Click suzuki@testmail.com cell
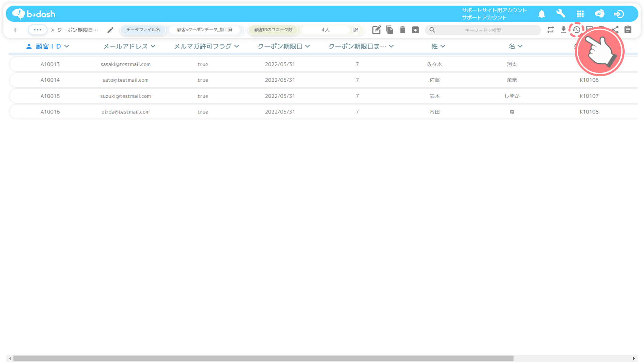 pos(125,96)
